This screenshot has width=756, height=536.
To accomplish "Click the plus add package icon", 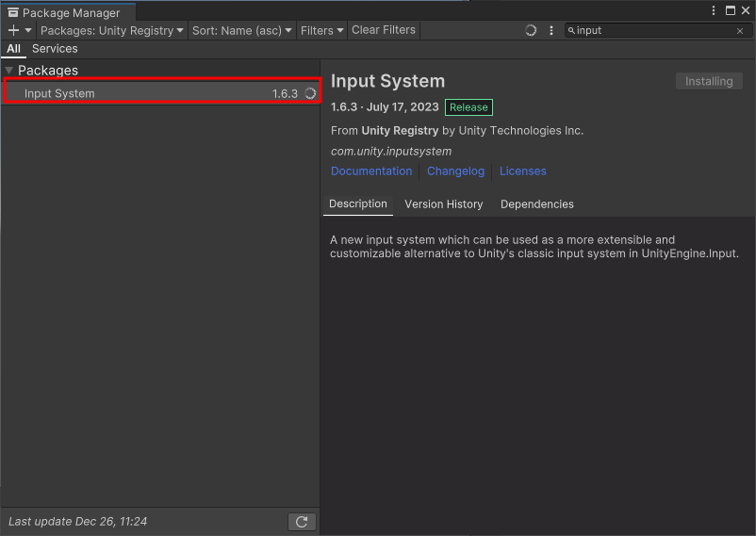I will pyautogui.click(x=13, y=30).
